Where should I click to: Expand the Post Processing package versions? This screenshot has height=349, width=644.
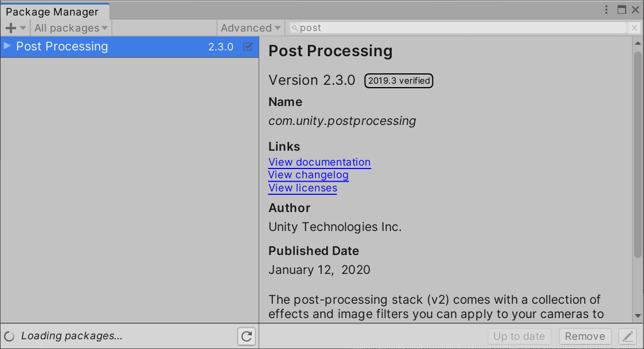pos(7,46)
